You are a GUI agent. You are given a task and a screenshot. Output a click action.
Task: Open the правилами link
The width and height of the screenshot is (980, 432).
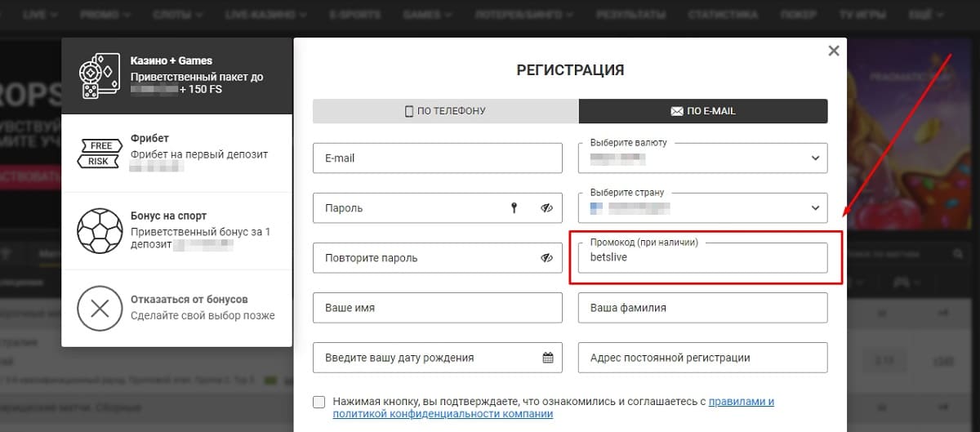(741, 402)
